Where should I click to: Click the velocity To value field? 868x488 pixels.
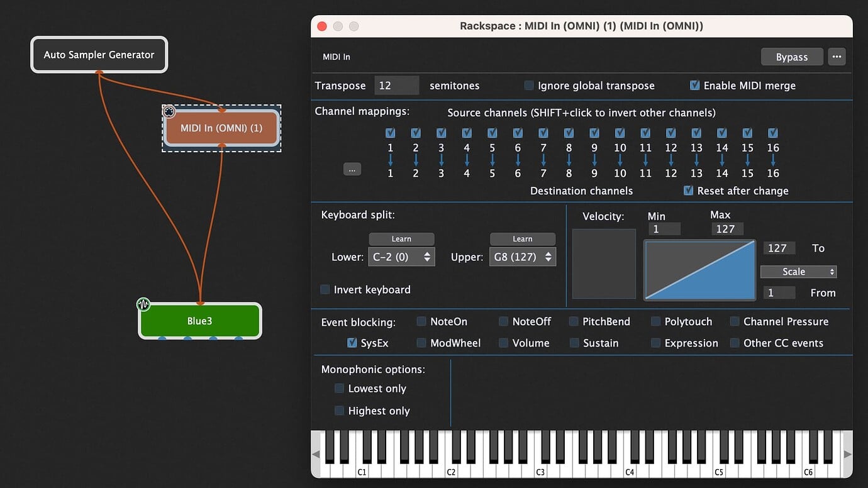click(x=779, y=248)
